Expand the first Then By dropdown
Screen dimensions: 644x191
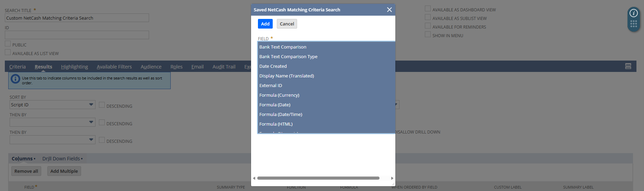click(x=91, y=122)
